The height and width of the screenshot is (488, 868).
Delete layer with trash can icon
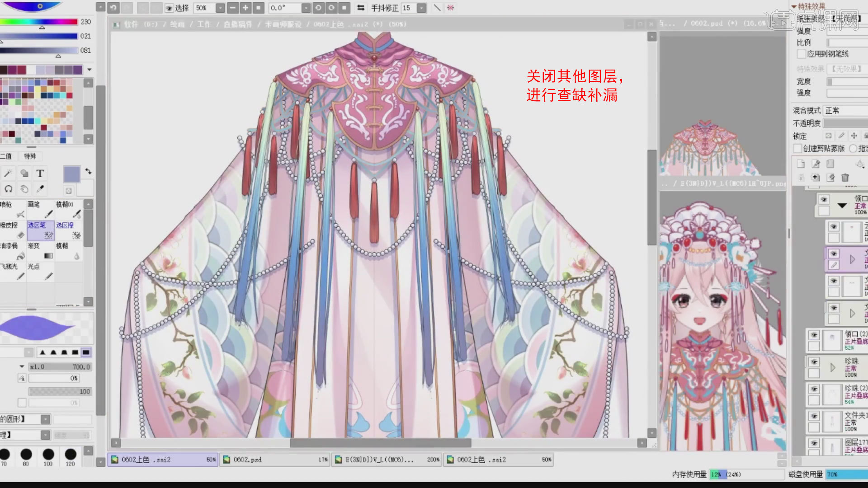[845, 178]
